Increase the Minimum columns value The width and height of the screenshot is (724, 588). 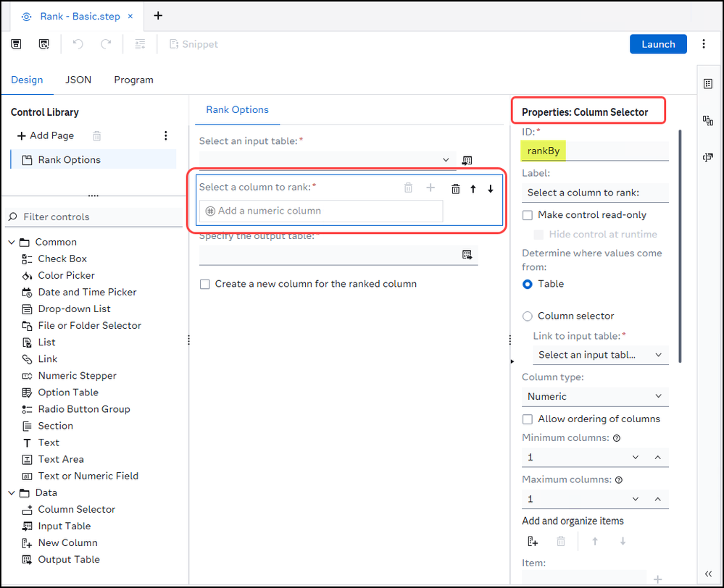pos(658,457)
